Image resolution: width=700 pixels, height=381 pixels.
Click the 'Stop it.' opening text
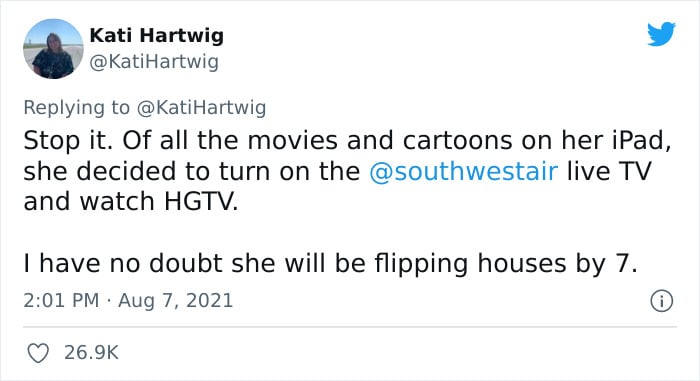click(x=68, y=141)
